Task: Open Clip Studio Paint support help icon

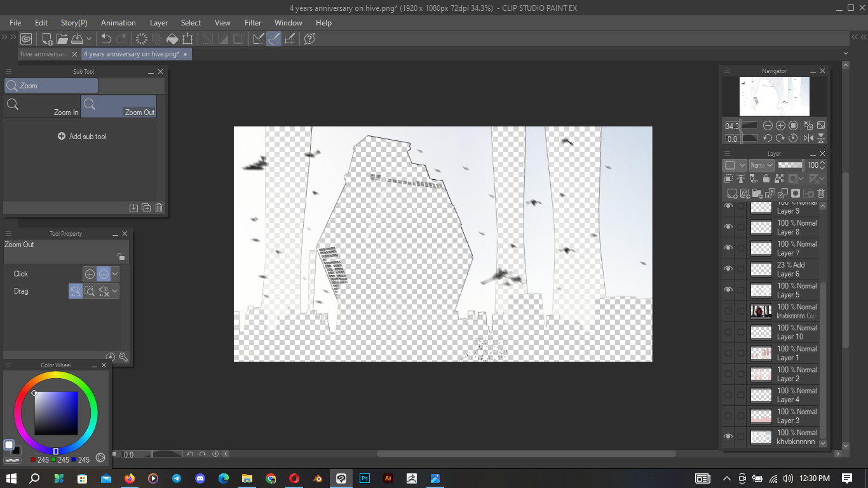Action: (x=309, y=39)
